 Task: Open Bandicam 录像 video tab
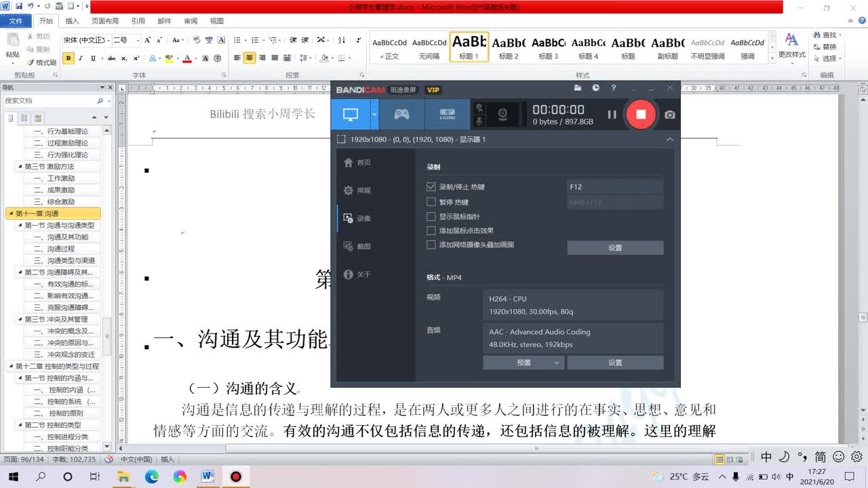357,218
